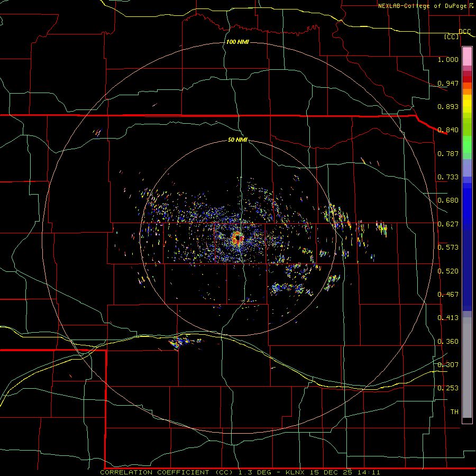476x476 pixels.
Task: Select the 0.573 legend value
Action: click(x=448, y=248)
